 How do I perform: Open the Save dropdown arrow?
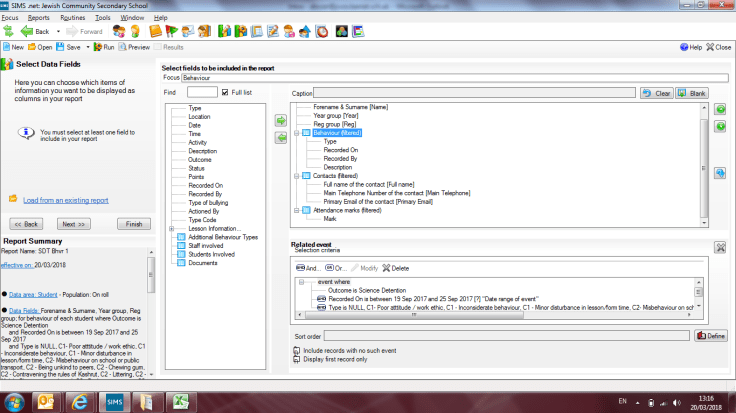click(x=85, y=47)
